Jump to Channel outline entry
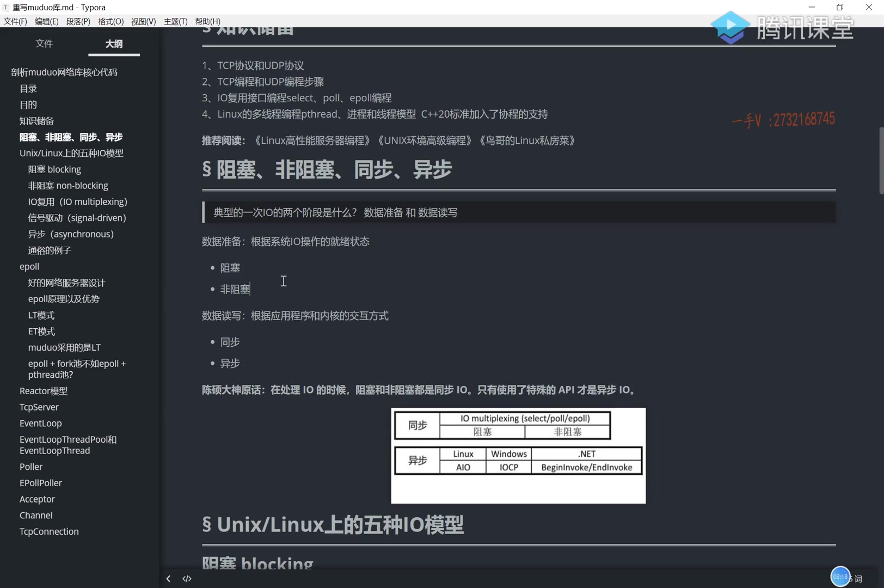This screenshot has height=588, width=884. tap(36, 516)
